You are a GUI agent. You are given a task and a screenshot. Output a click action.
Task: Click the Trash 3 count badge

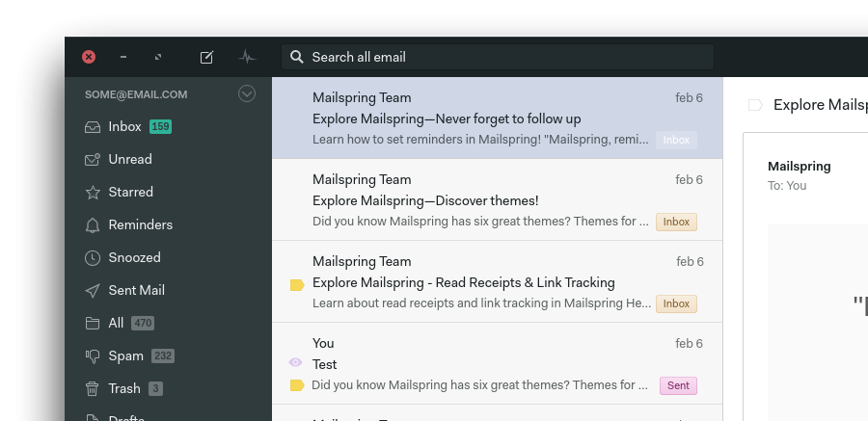155,388
